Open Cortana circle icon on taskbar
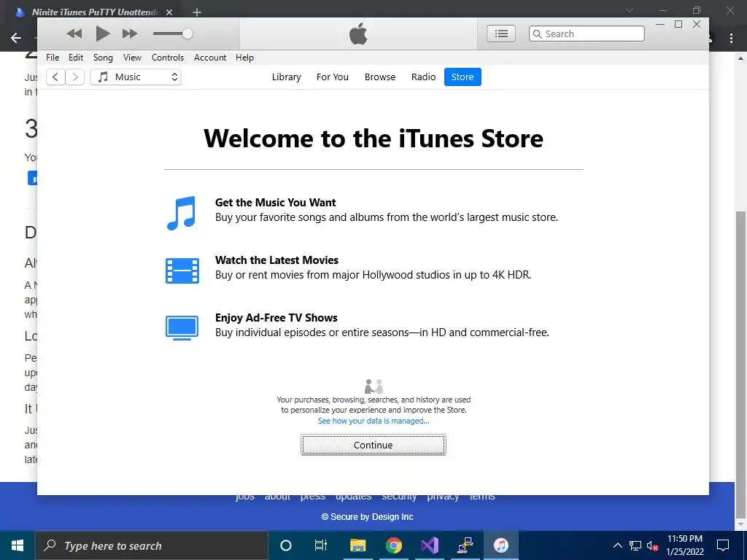Viewport: 747px width, 560px height. click(x=286, y=545)
